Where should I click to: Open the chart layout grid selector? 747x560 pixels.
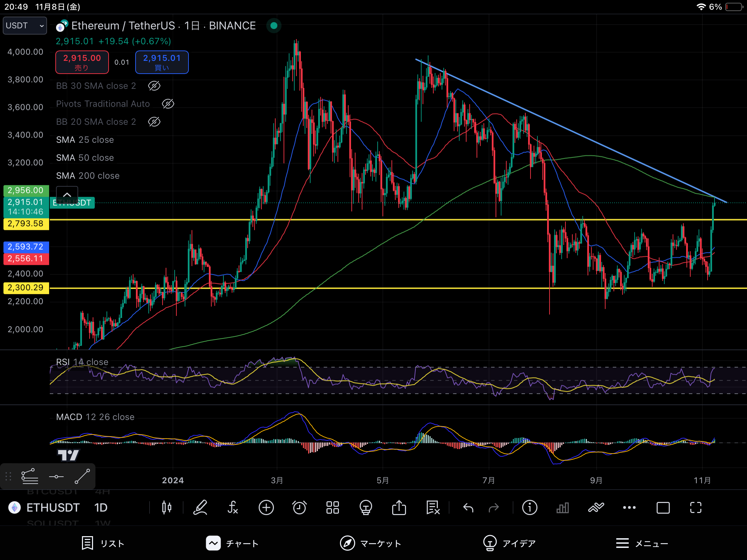(x=333, y=507)
